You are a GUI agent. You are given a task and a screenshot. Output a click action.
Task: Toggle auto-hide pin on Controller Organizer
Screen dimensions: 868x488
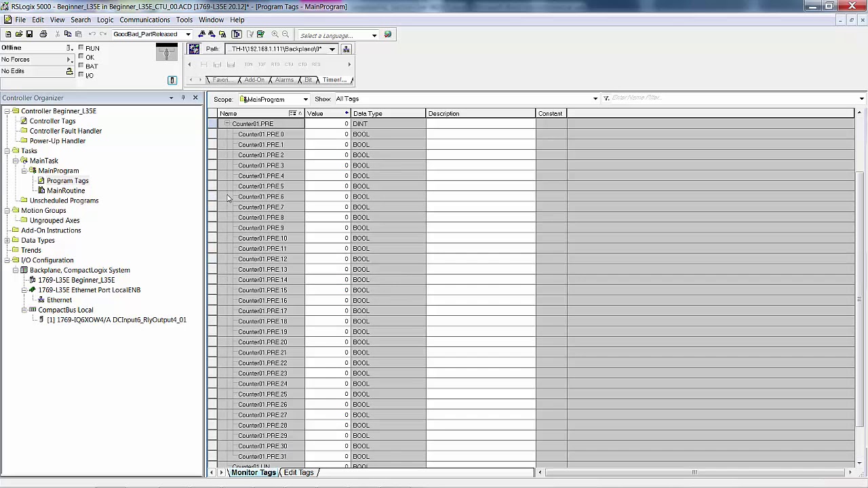183,98
